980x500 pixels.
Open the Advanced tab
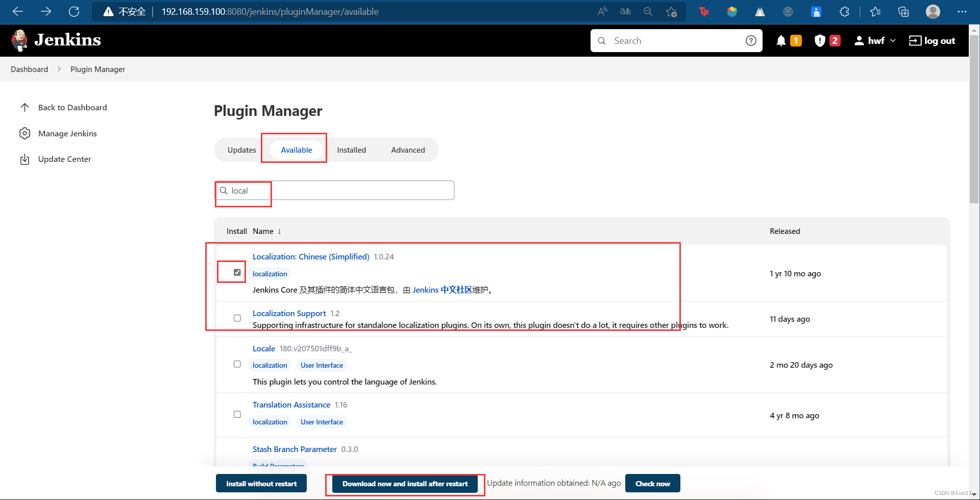coord(408,150)
